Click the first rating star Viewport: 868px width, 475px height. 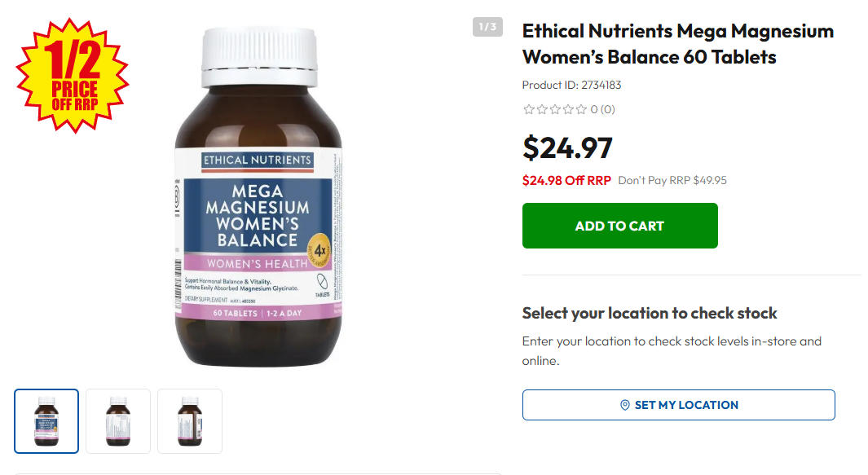click(528, 109)
